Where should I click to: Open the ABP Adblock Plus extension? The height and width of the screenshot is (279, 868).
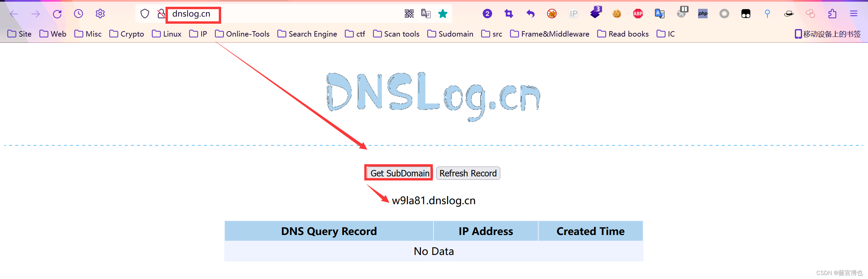click(x=638, y=14)
